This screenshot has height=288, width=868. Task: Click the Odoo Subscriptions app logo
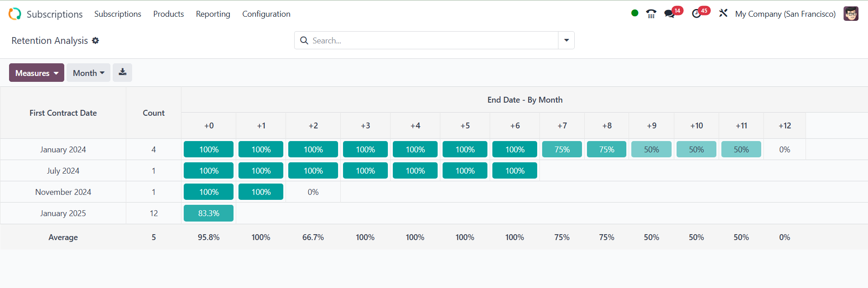pos(15,14)
